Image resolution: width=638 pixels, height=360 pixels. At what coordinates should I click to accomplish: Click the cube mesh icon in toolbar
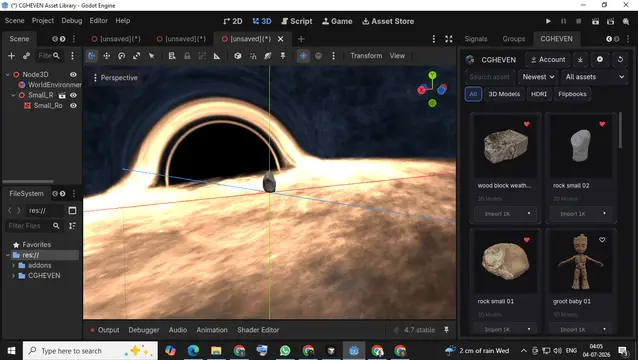pyautogui.click(x=238, y=56)
